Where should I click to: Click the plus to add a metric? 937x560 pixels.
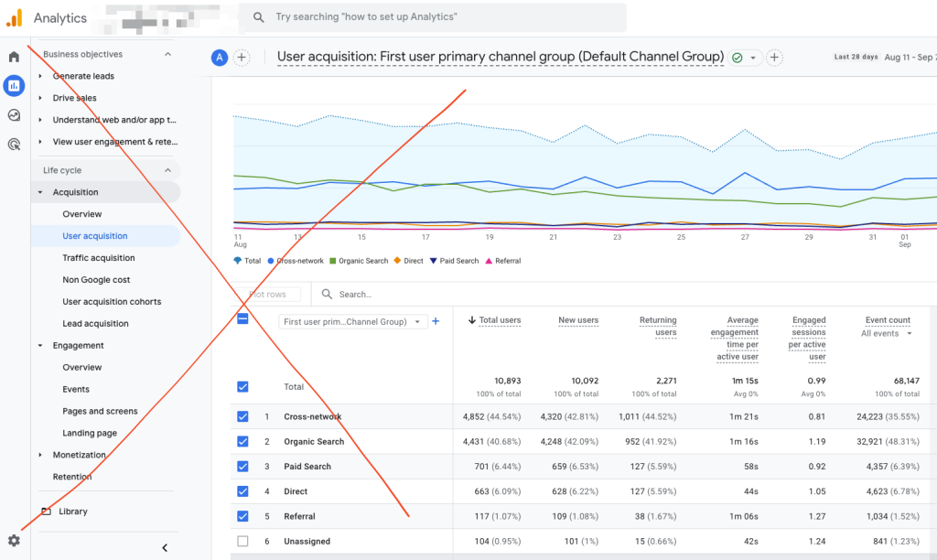tap(436, 321)
